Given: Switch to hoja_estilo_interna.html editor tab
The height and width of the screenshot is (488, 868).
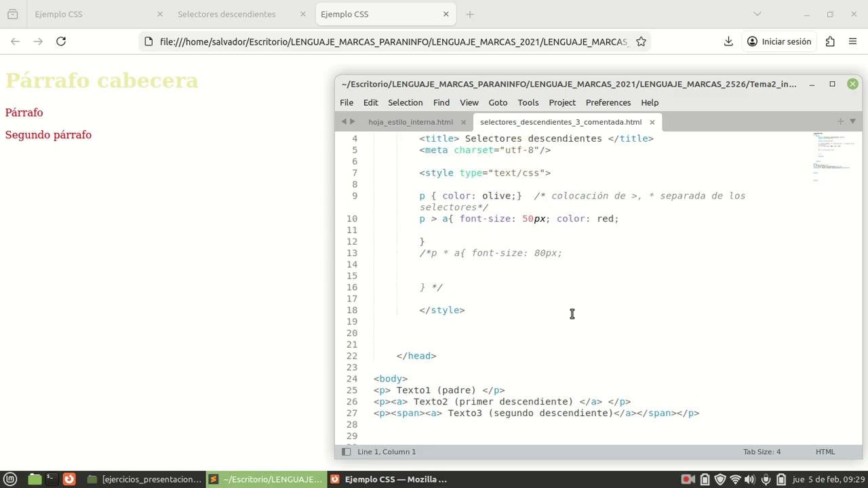Looking at the screenshot, I should (410, 122).
